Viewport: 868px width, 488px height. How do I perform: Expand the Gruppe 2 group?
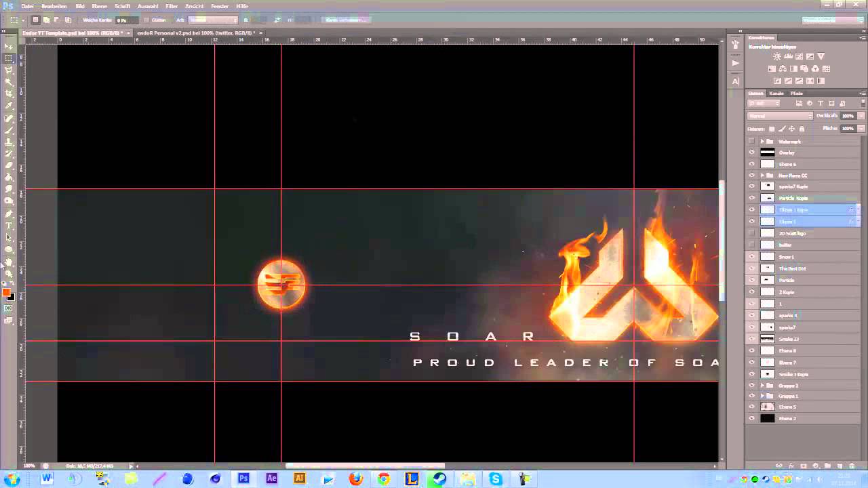click(x=762, y=386)
